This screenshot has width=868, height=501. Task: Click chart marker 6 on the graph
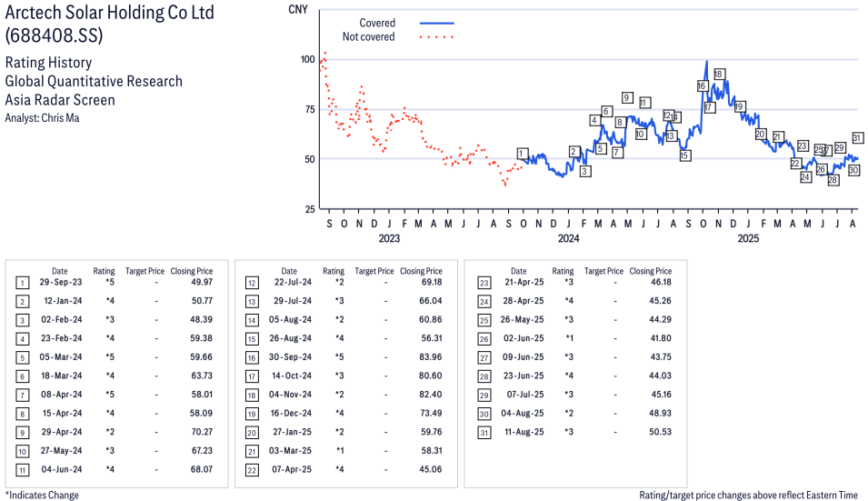[x=606, y=111]
